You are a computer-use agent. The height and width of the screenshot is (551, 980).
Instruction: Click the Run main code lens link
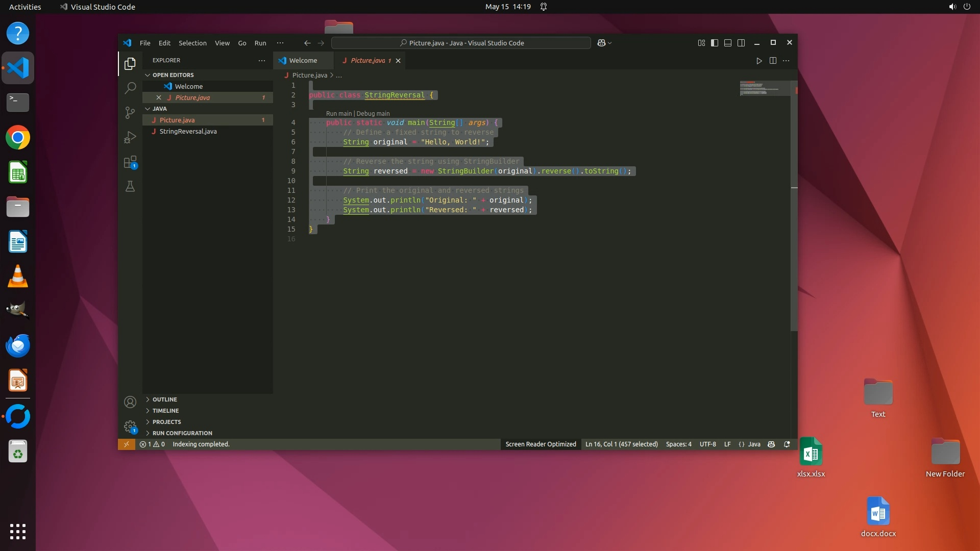point(339,114)
